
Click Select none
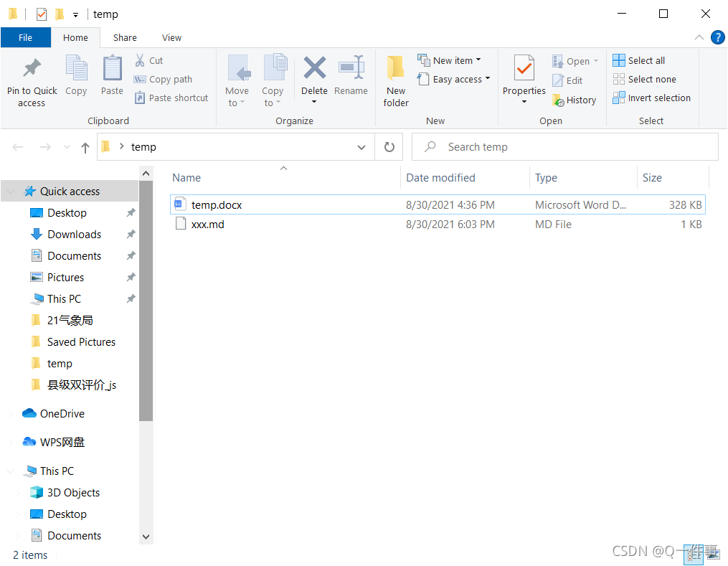point(644,80)
